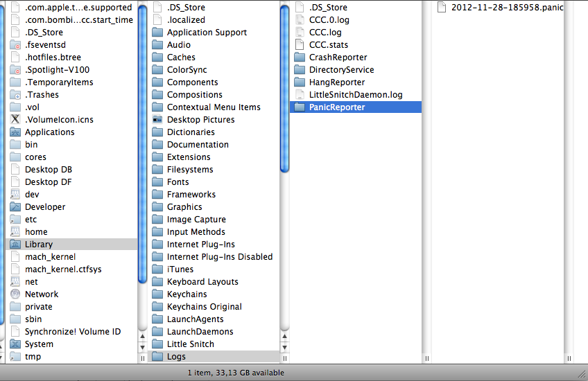Click the System folder icon
588x381 pixels.
point(15,344)
